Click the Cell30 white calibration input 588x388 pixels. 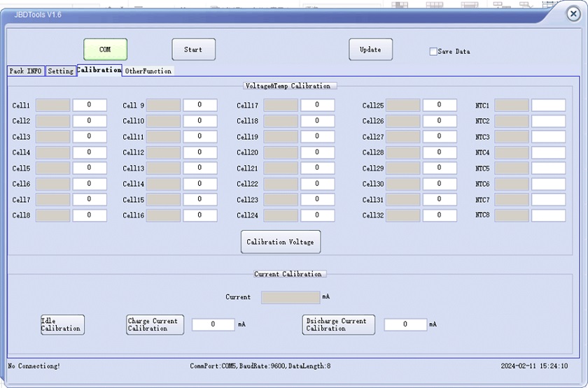tap(440, 183)
